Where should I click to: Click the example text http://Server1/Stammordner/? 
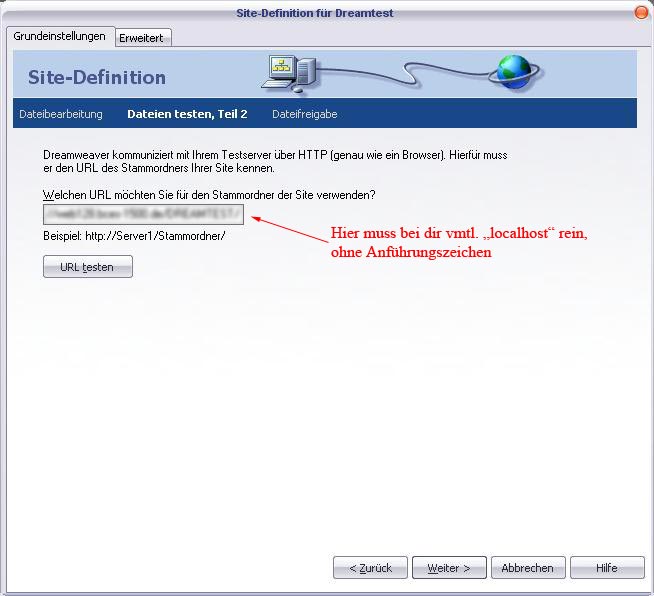[x=155, y=236]
